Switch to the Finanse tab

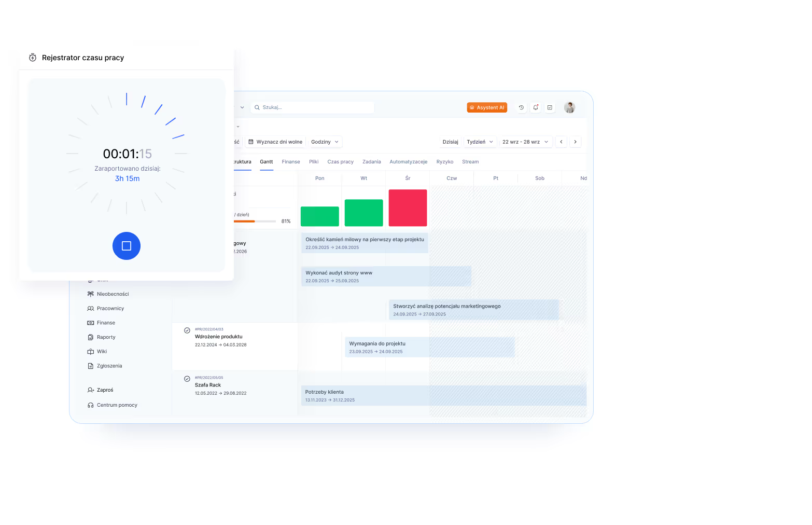pyautogui.click(x=291, y=162)
